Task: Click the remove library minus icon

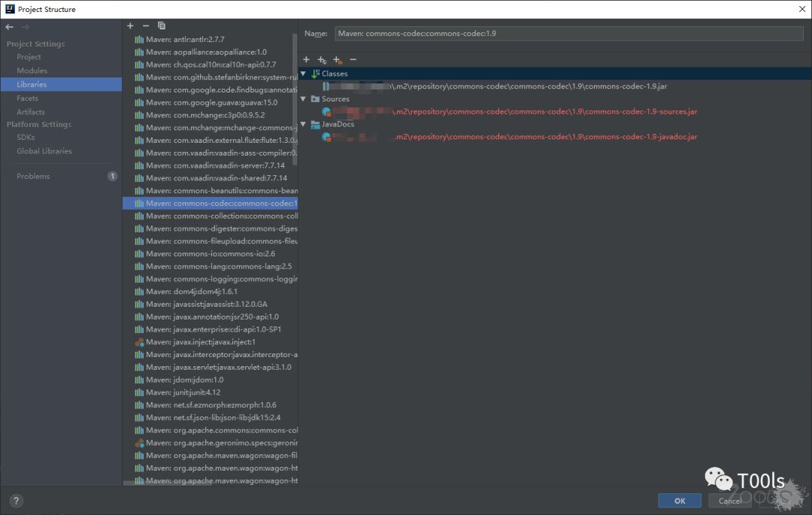Action: point(145,25)
